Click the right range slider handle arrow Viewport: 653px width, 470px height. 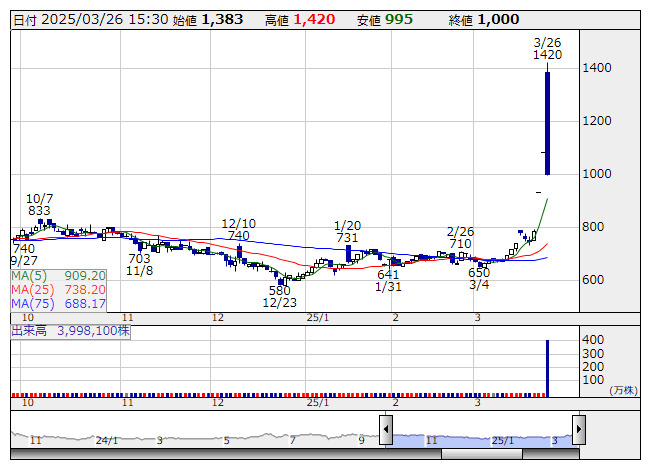click(x=579, y=429)
